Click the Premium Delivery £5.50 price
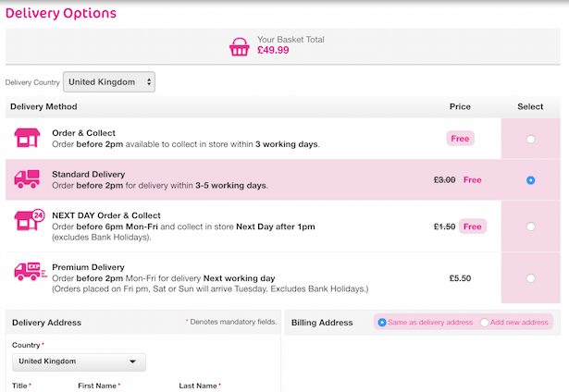Viewport: 569px width, 392px height. (460, 277)
